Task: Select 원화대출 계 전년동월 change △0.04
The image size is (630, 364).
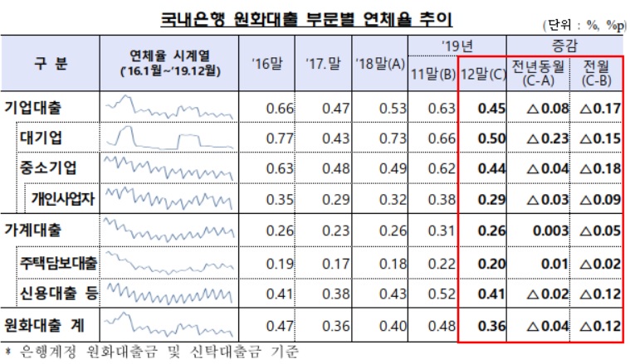Action: tap(548, 326)
